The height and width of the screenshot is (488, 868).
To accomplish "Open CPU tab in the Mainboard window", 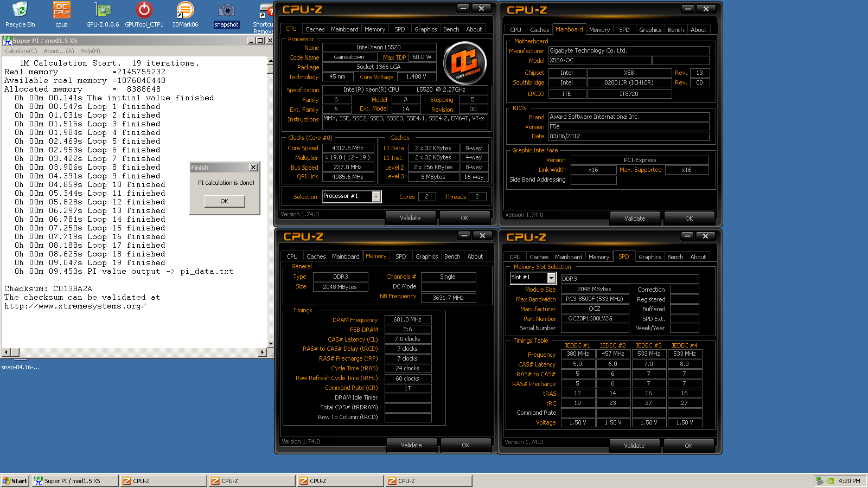I will pos(515,30).
